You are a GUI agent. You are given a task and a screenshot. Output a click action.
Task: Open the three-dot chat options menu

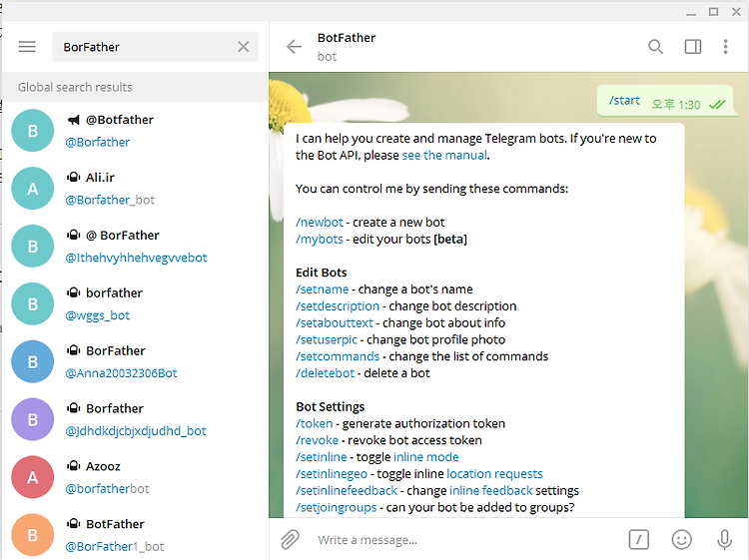tap(725, 47)
